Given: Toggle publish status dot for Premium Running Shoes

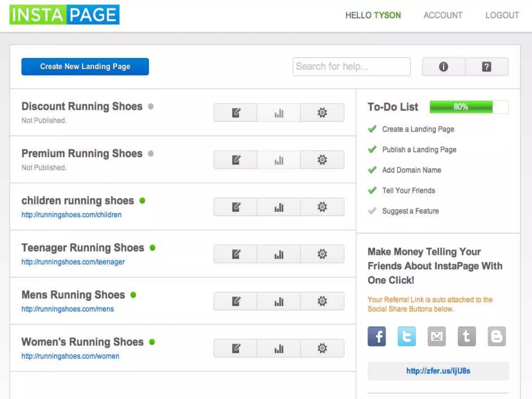Looking at the screenshot, I should 151,154.
